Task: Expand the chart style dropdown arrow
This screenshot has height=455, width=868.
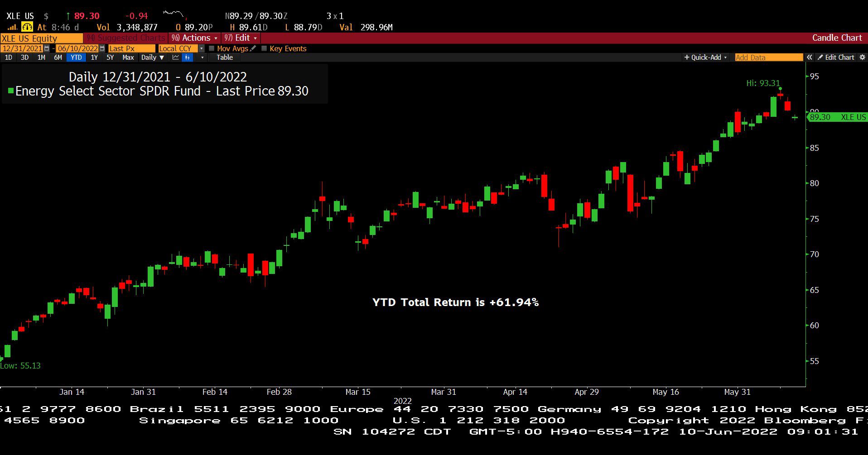Action: [202, 57]
